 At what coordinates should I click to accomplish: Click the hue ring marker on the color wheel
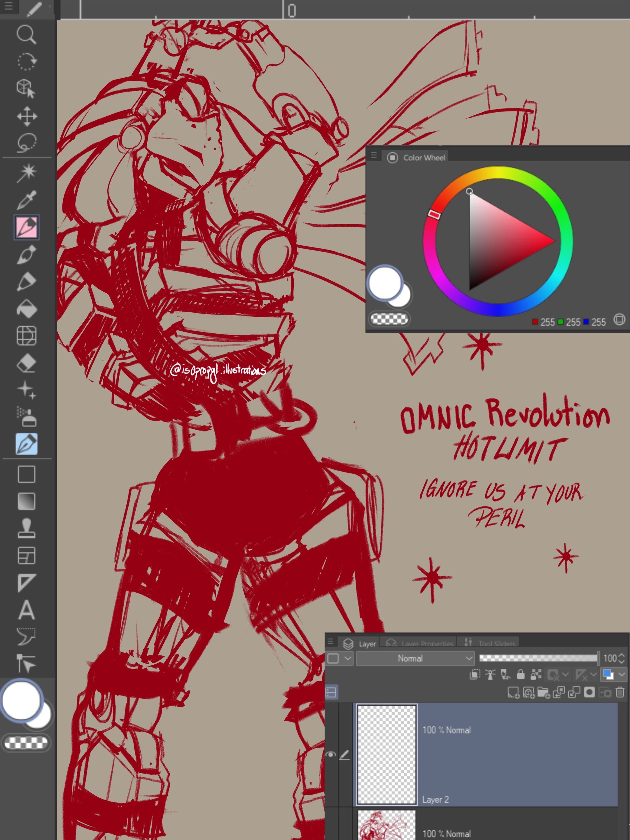[434, 215]
